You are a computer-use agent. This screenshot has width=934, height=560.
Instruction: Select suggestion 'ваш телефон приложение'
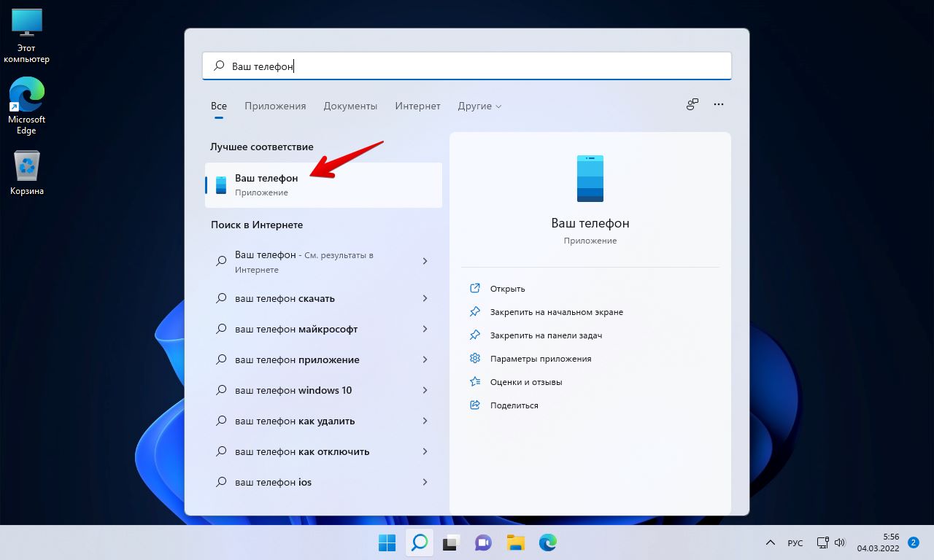[323, 359]
